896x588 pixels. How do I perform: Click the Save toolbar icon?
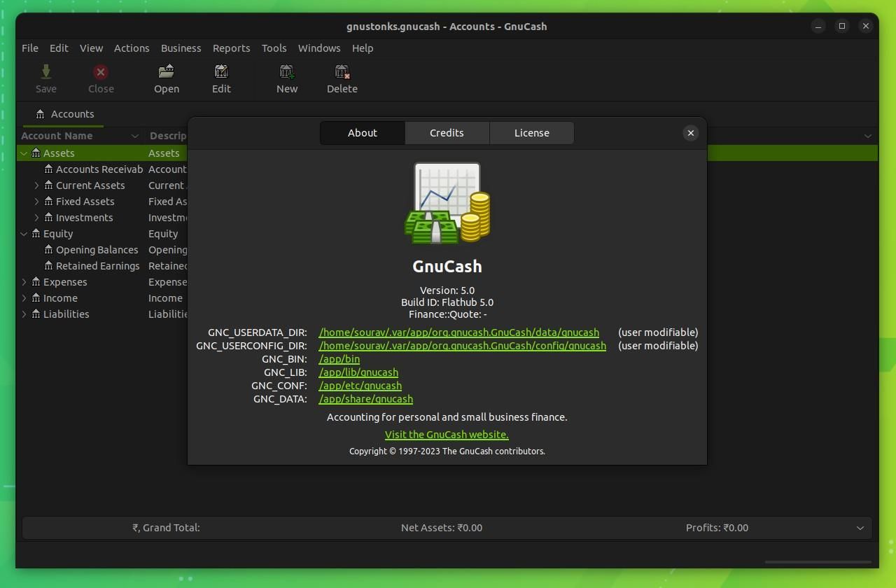[45, 77]
